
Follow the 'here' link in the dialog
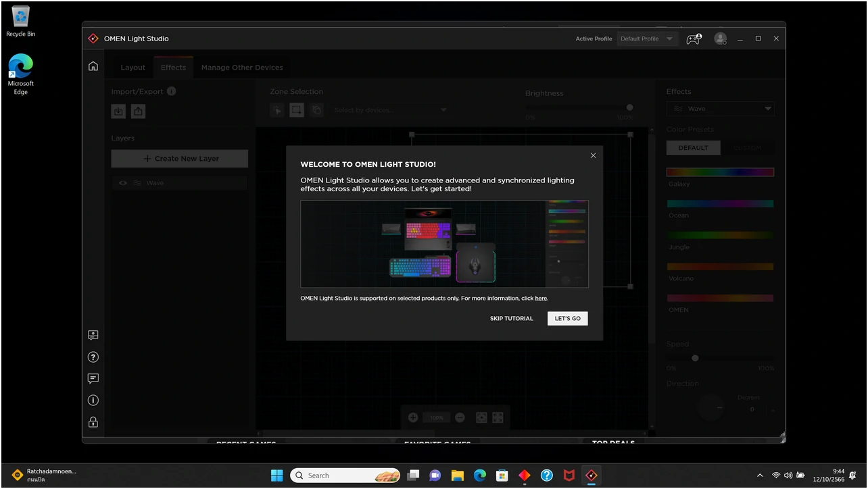tap(541, 298)
